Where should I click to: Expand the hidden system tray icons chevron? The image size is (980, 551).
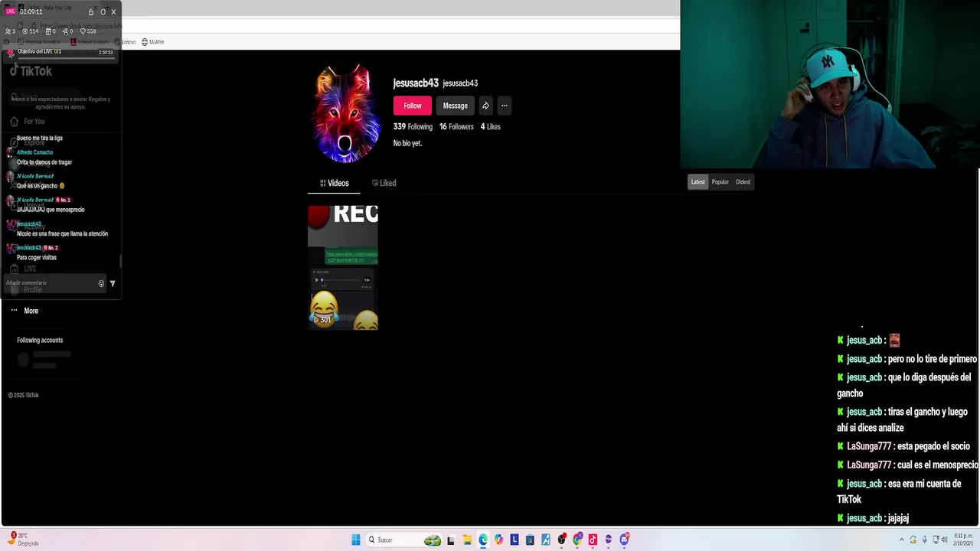pyautogui.click(x=903, y=539)
